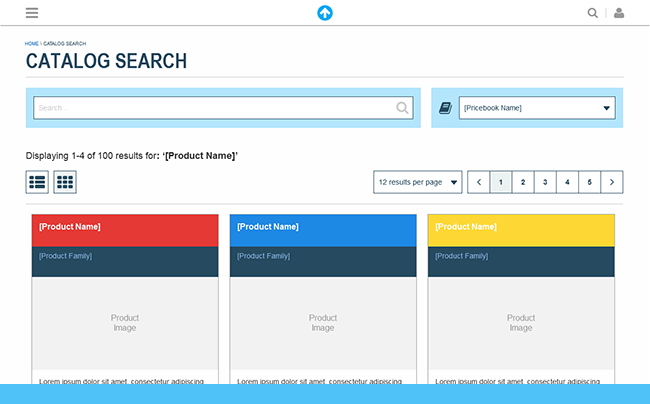650x404 pixels.
Task: Select page 3 in pagination
Action: (545, 182)
